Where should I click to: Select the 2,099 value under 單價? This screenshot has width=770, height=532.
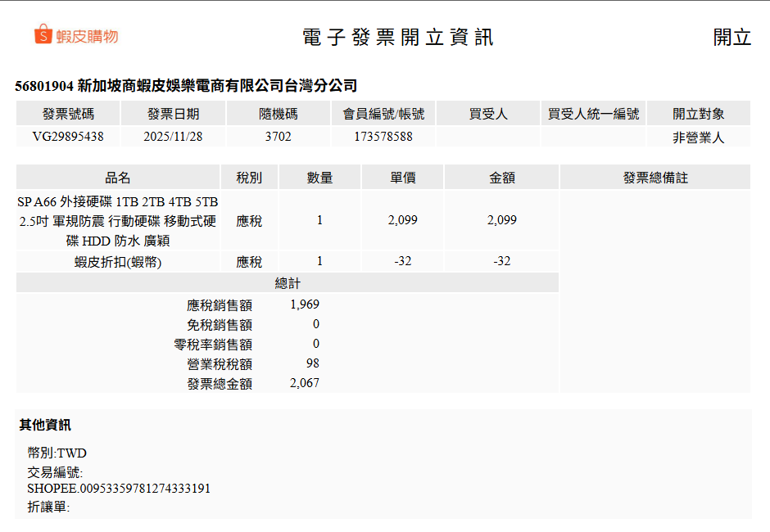click(x=401, y=220)
